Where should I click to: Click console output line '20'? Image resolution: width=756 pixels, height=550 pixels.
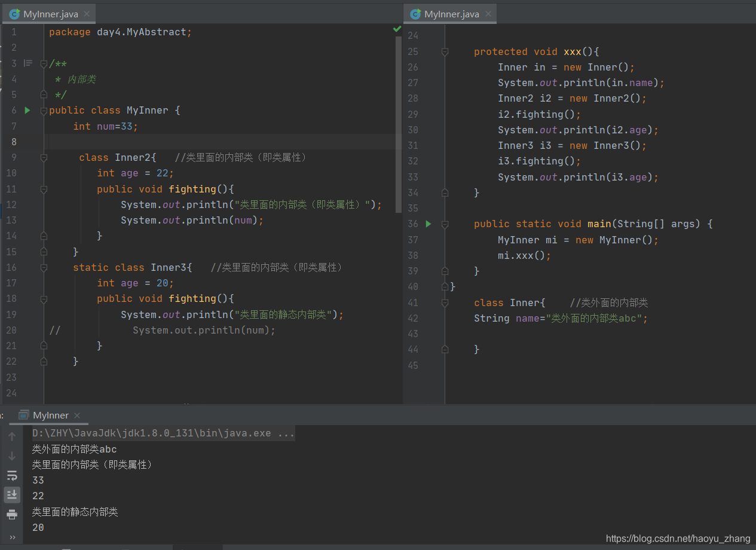point(38,527)
